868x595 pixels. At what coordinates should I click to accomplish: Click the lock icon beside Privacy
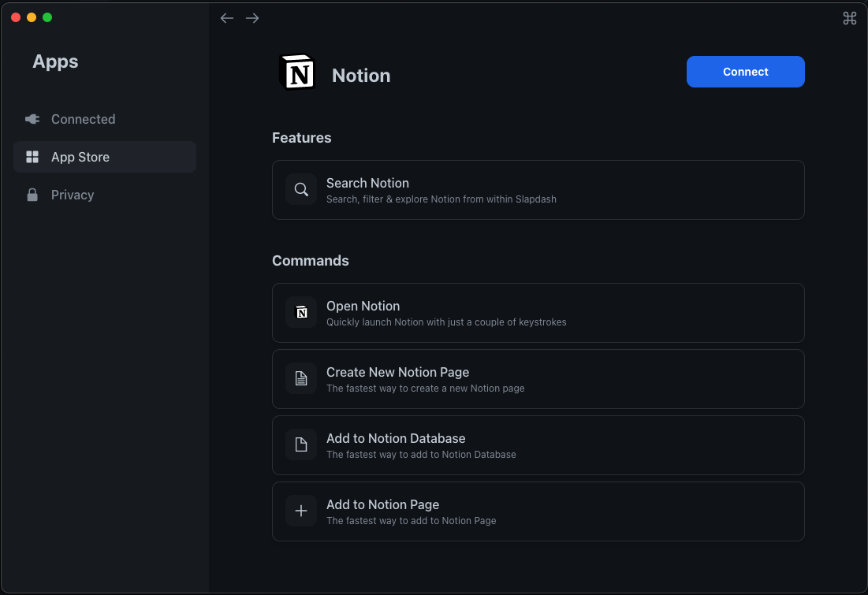pos(32,195)
